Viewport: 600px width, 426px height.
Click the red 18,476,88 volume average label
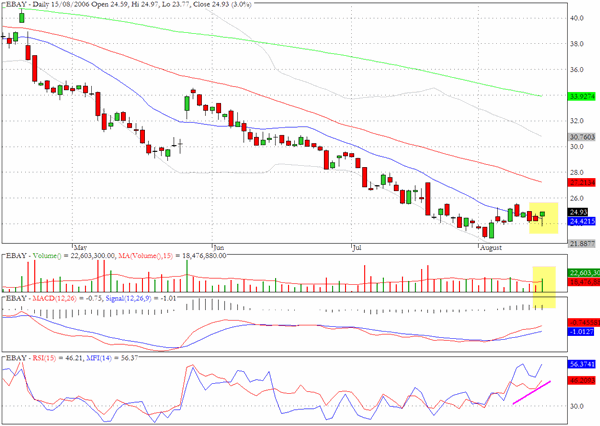[x=584, y=282]
